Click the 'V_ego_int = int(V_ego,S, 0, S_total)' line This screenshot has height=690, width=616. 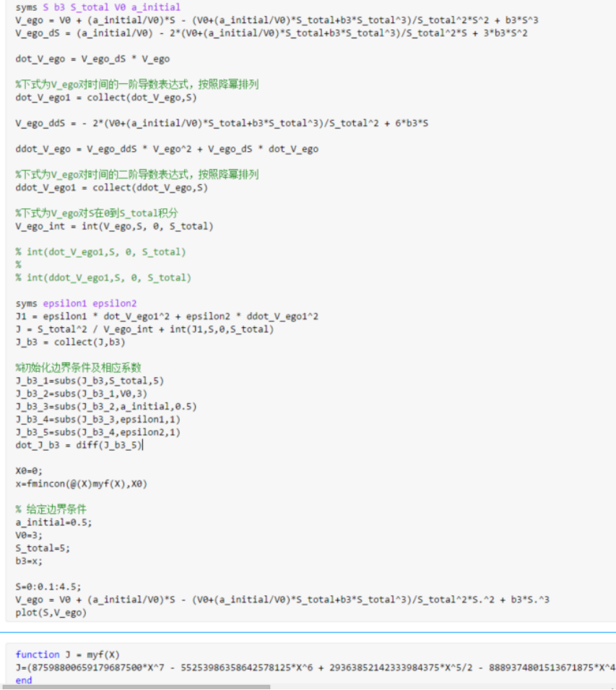[x=114, y=226]
